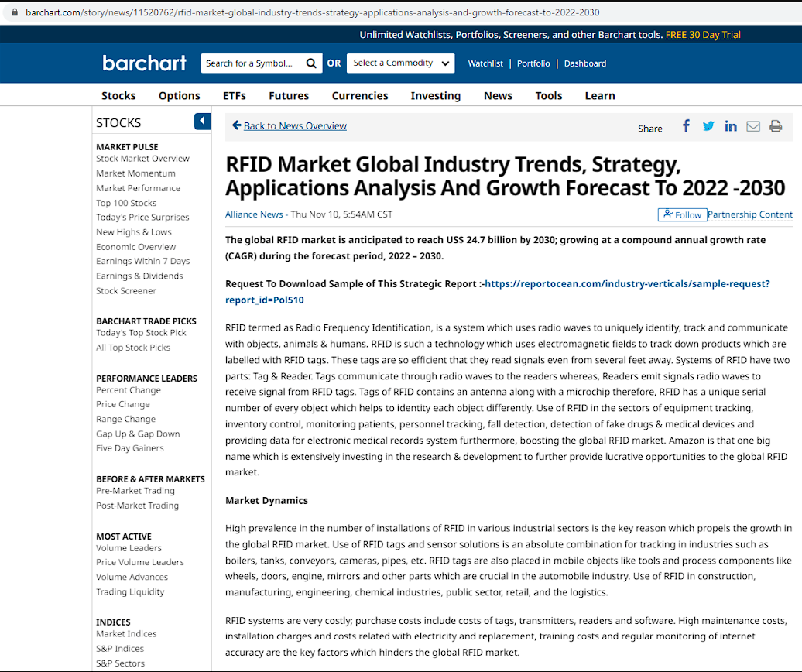Screen dimensions: 802x672
Task: Open the Select a Commodity dropdown
Action: pos(400,63)
